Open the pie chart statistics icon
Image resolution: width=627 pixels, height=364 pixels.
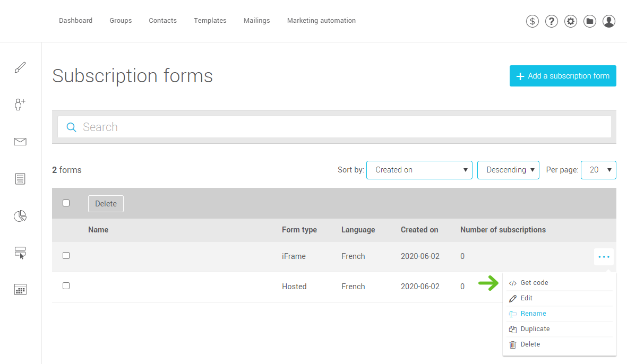[x=20, y=216]
